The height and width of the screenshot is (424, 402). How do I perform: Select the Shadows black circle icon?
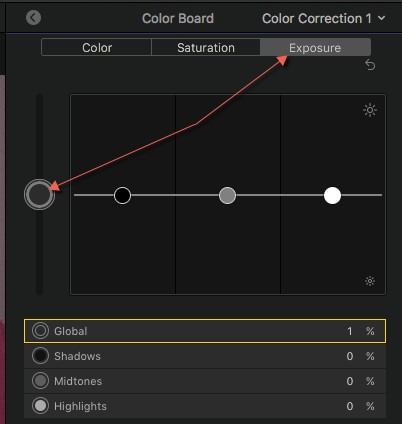[40, 356]
